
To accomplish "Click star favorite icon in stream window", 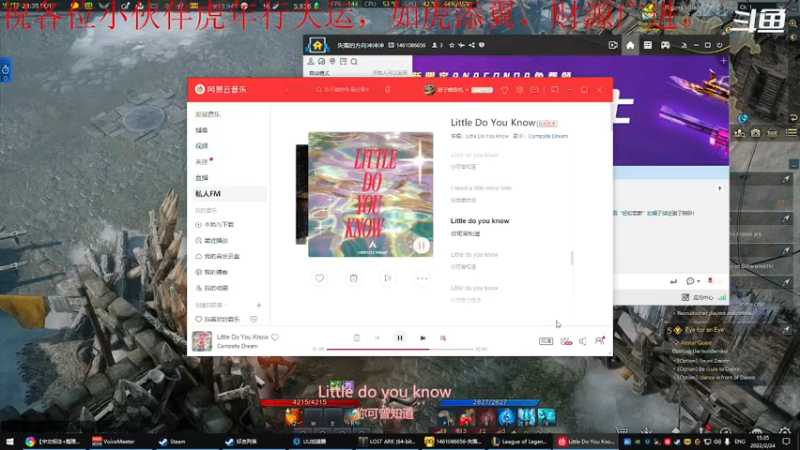I will (452, 45).
